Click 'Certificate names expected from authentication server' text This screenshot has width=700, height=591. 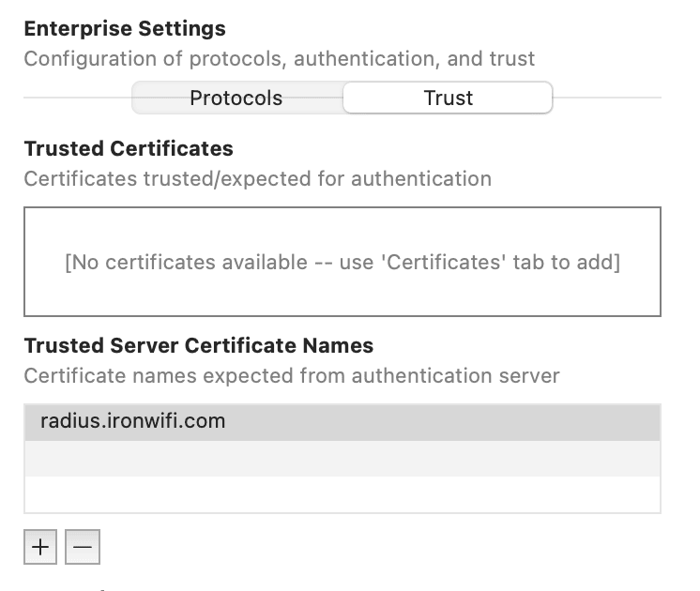pos(292,376)
